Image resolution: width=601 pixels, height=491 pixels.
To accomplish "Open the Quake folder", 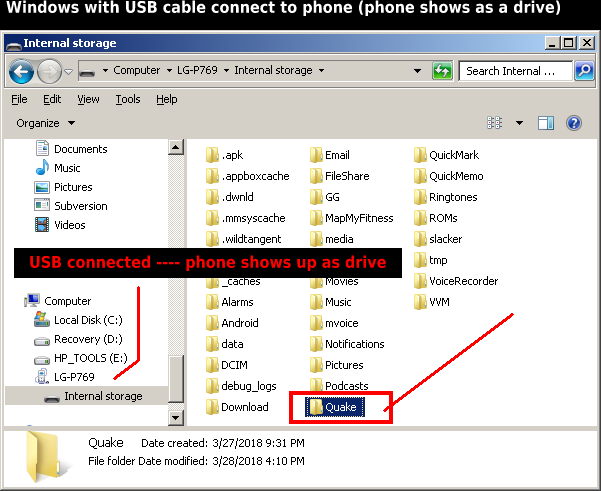I will 340,407.
